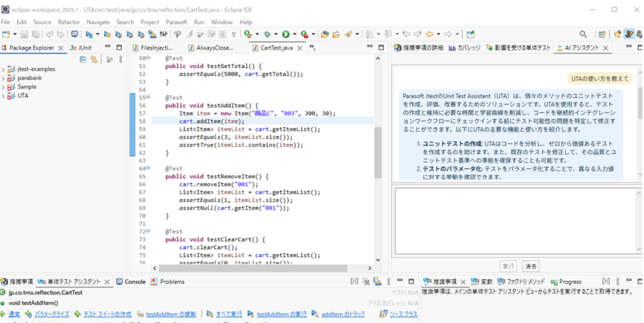Click the 実行 button in AI assistant
The image size is (644, 323).
pyautogui.click(x=508, y=266)
